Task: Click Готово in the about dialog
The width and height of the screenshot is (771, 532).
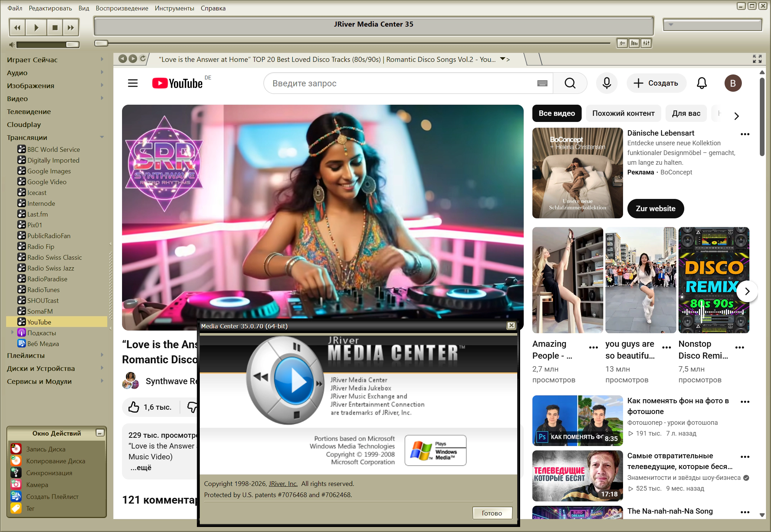Action: 492,513
